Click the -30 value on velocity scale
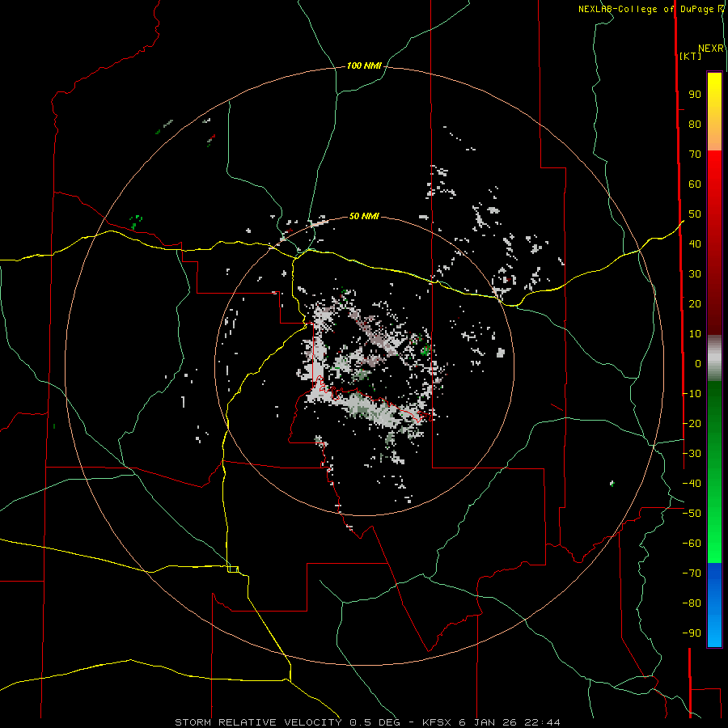Viewport: 728px width, 728px height. (x=692, y=454)
